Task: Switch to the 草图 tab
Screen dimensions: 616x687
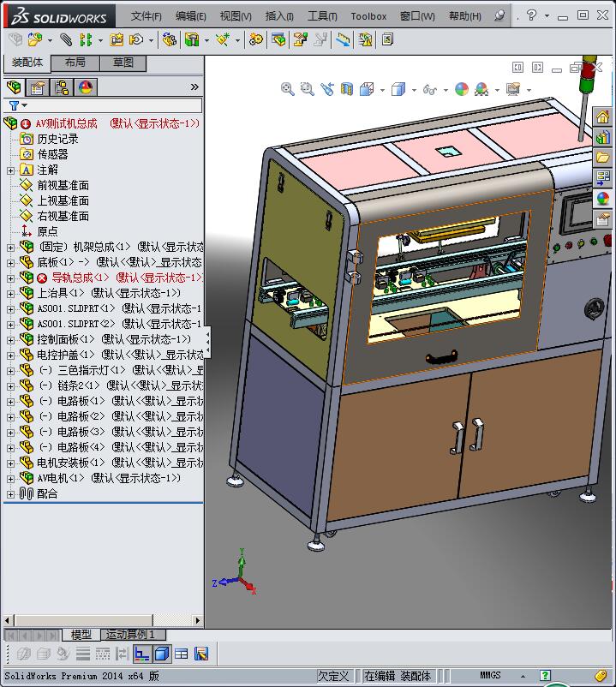Action: point(123,63)
